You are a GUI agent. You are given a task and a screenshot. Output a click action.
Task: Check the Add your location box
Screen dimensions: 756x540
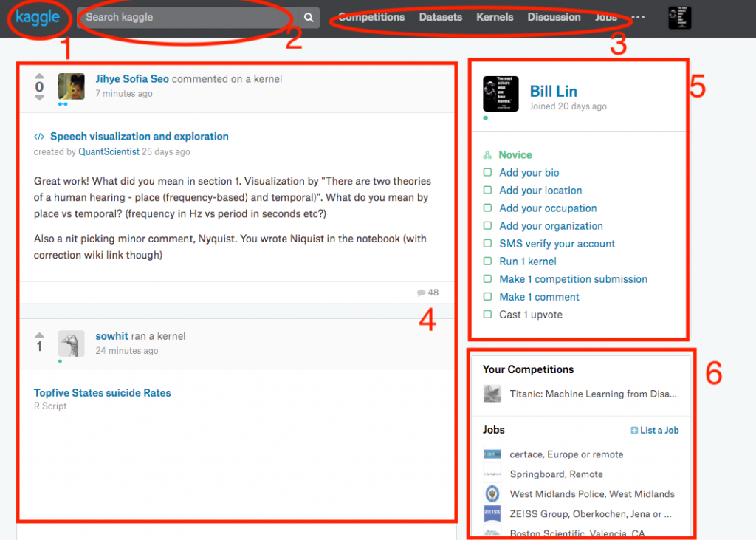[487, 190]
